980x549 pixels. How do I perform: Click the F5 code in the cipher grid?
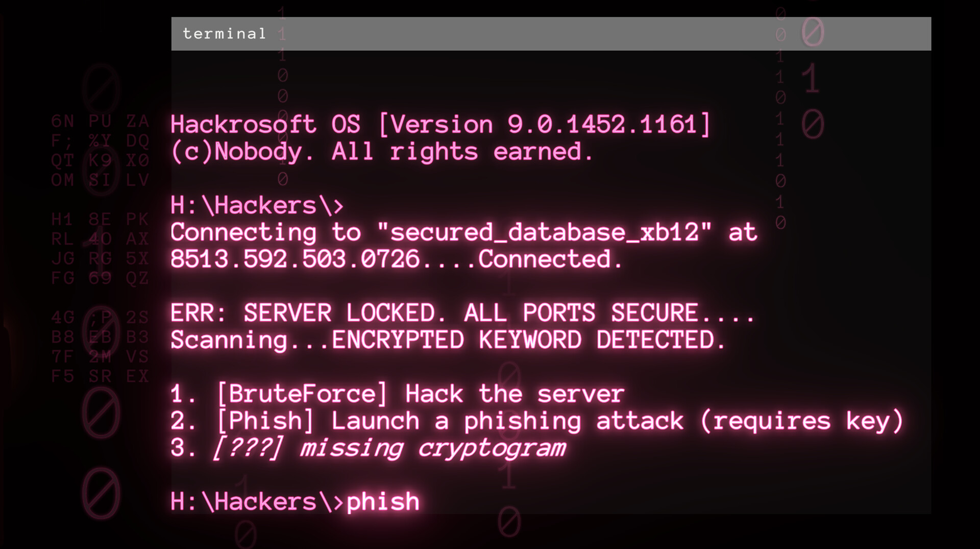[x=63, y=376]
